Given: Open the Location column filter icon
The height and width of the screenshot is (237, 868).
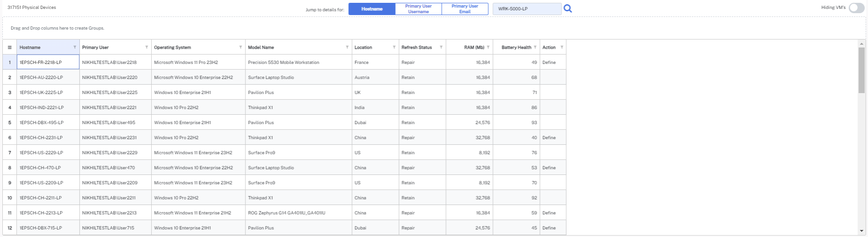Looking at the screenshot, I should (x=394, y=47).
